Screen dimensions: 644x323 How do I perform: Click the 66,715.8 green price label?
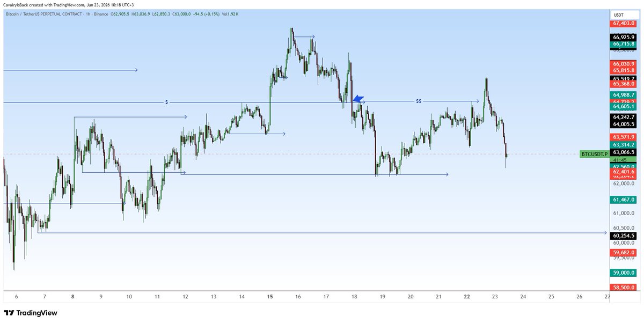pos(624,44)
